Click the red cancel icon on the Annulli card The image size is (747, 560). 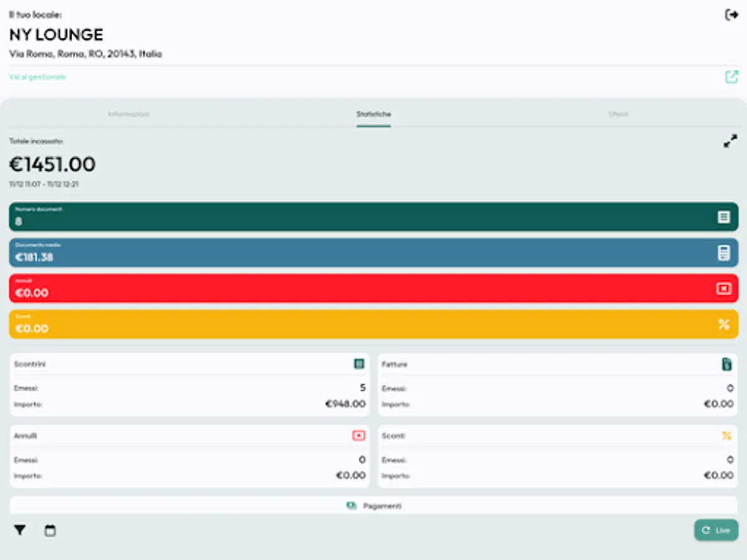point(357,436)
